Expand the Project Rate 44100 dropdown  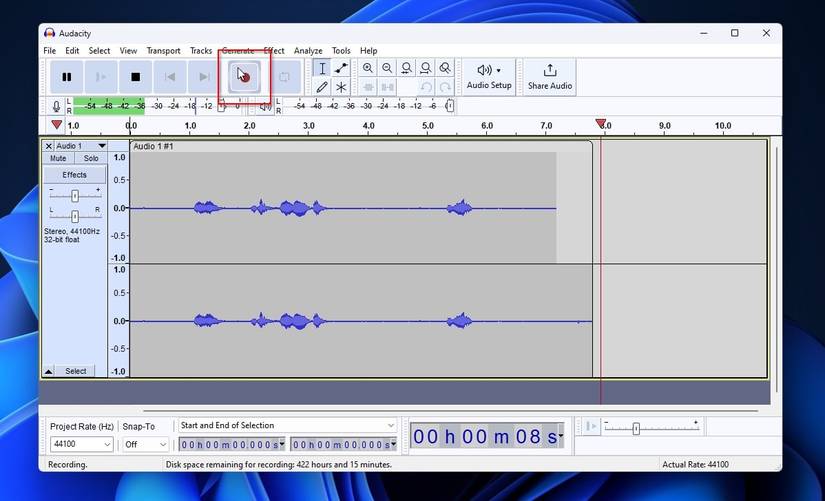point(81,444)
